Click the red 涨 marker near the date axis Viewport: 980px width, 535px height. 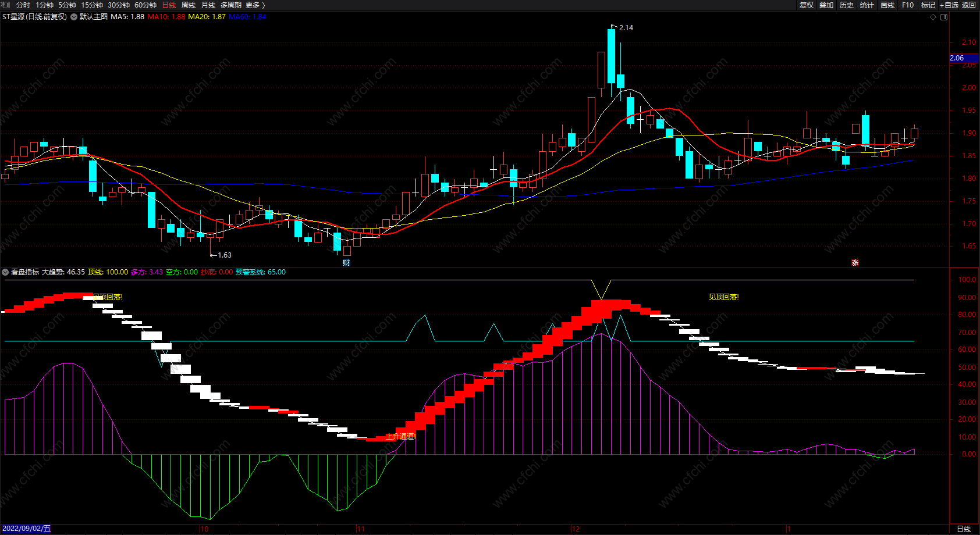(x=855, y=263)
